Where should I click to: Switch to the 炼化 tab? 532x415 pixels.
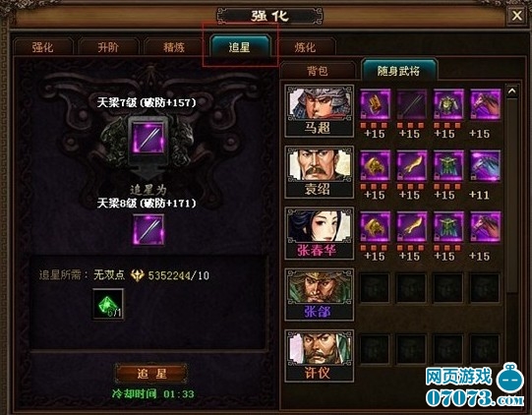tap(305, 47)
